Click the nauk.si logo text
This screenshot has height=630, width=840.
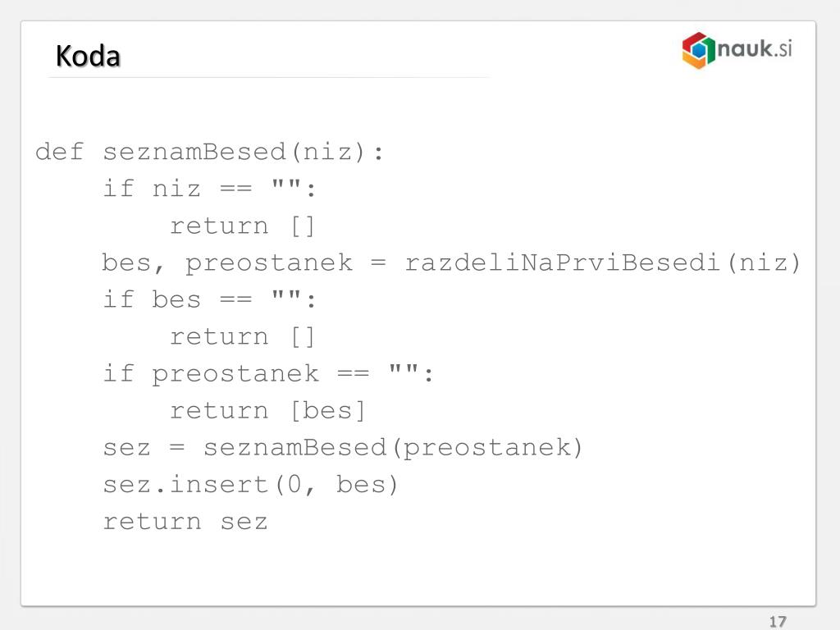755,48
